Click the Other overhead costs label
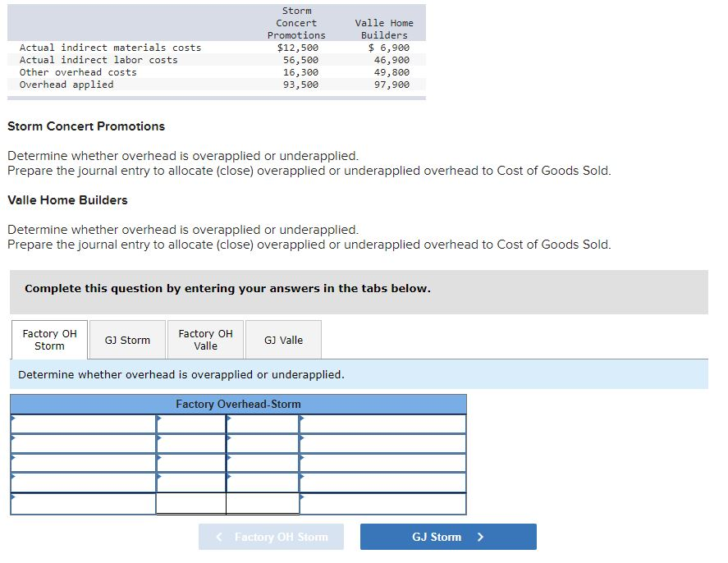This screenshot has height=563, width=728. (78, 72)
